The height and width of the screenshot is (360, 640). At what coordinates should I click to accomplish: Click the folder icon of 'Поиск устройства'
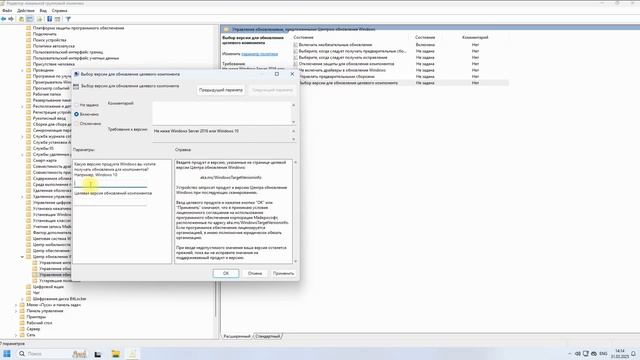29,40
